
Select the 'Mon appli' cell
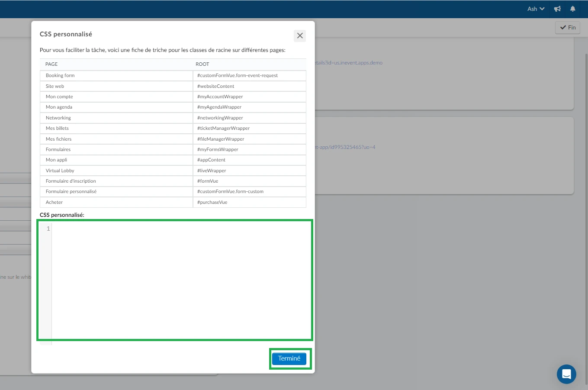pos(116,160)
